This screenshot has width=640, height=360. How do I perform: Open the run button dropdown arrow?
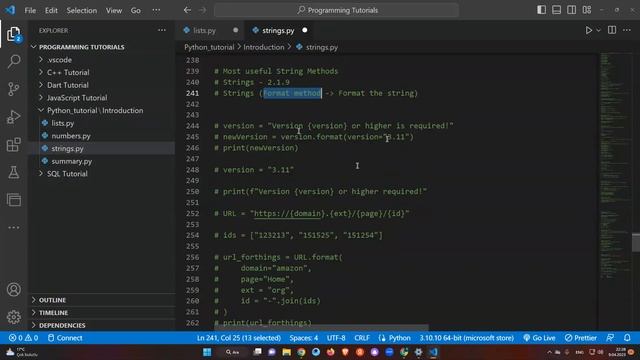click(x=598, y=30)
